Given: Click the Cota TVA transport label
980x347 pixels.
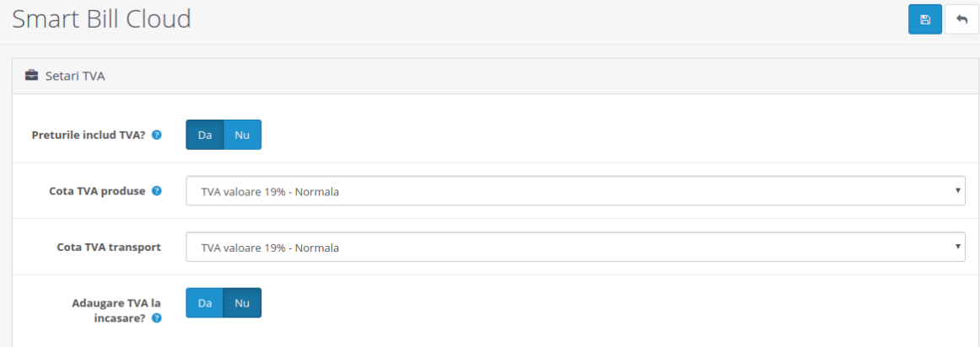Looking at the screenshot, I should (108, 248).
